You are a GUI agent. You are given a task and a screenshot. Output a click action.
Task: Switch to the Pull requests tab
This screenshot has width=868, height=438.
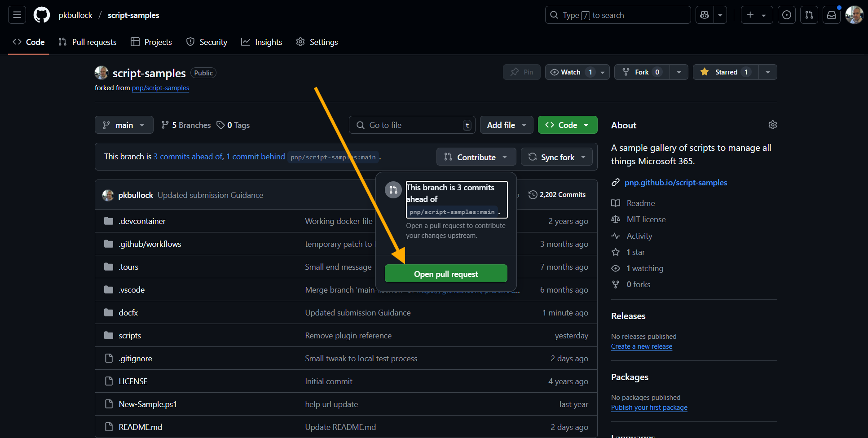click(88, 42)
